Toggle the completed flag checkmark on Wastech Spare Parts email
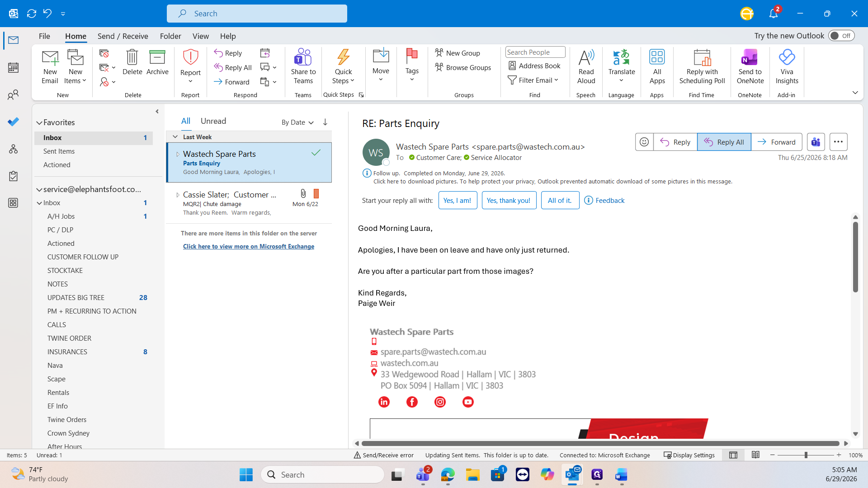This screenshot has height=488, width=868. [x=316, y=153]
